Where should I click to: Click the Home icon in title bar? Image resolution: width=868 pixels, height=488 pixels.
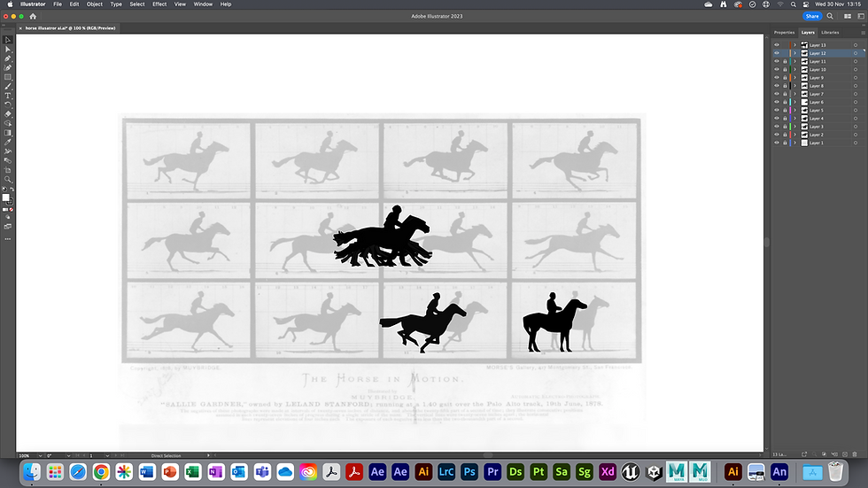(x=33, y=16)
